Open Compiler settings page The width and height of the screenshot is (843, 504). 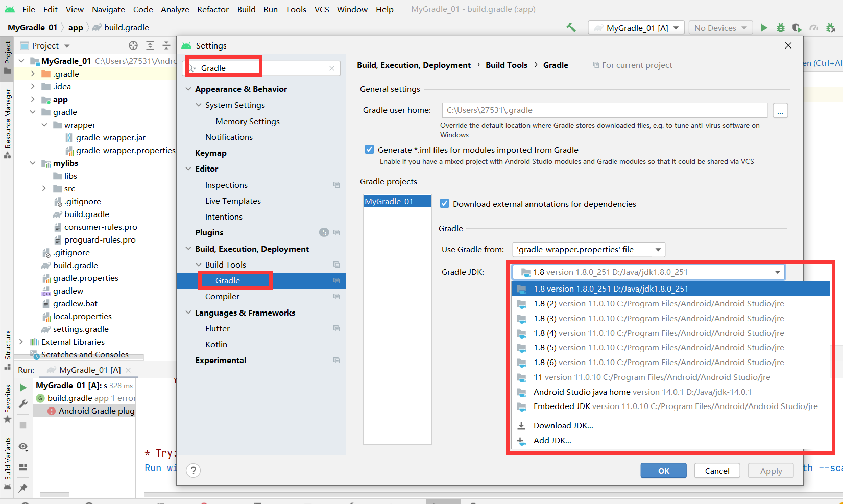[222, 296]
